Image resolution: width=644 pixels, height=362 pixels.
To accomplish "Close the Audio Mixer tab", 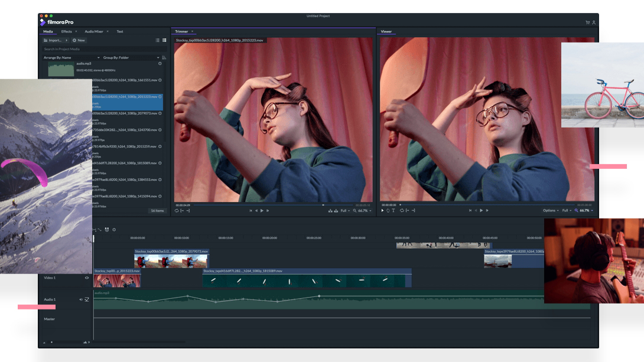I will [108, 32].
